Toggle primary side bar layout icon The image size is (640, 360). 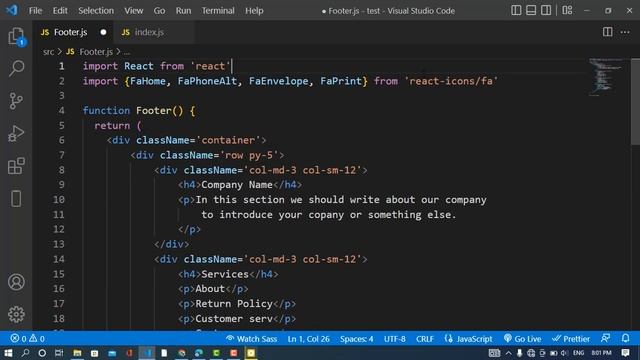point(516,10)
